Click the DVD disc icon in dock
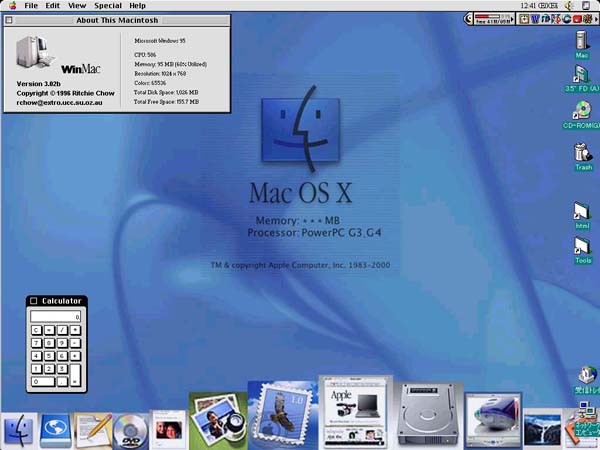The image size is (600, 450). 130,432
